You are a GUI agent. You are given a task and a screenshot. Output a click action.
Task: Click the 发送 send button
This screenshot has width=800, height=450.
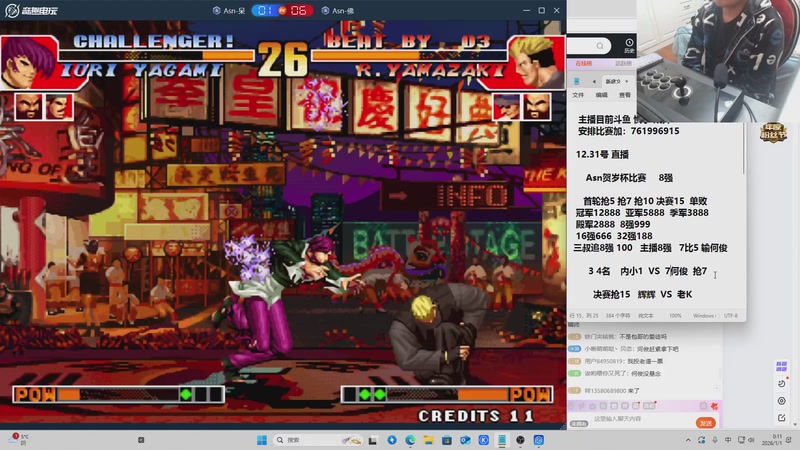(x=706, y=423)
